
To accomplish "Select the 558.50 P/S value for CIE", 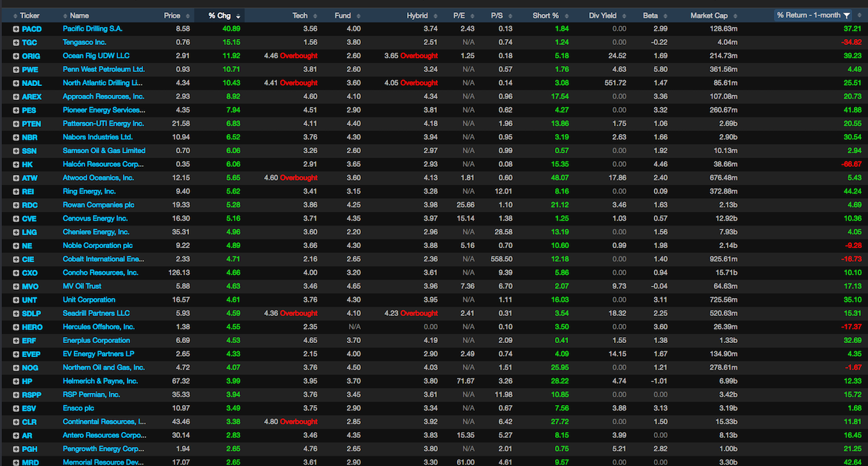I will click(501, 259).
